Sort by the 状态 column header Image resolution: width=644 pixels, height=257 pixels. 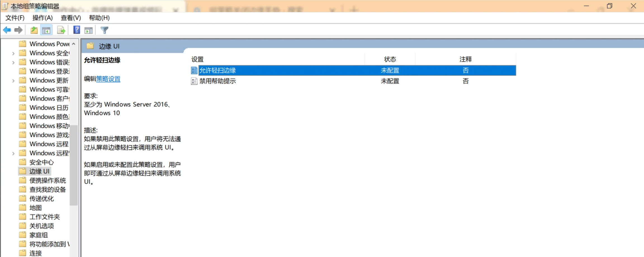390,59
